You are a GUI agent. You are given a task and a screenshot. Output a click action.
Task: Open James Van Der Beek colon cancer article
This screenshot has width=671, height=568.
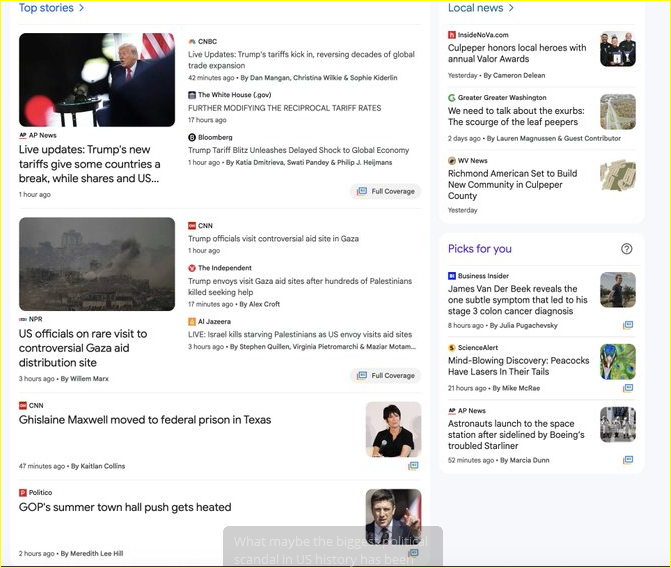click(518, 300)
